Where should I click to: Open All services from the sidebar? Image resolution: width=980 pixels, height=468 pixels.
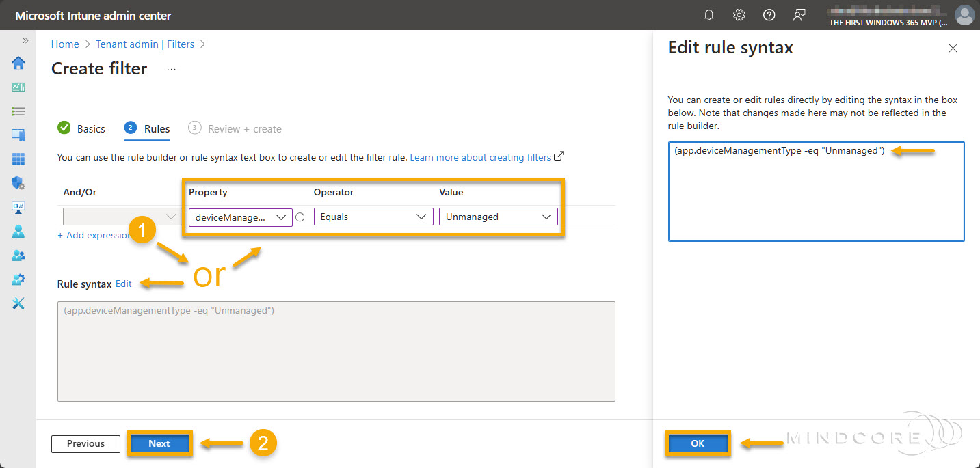pyautogui.click(x=18, y=111)
